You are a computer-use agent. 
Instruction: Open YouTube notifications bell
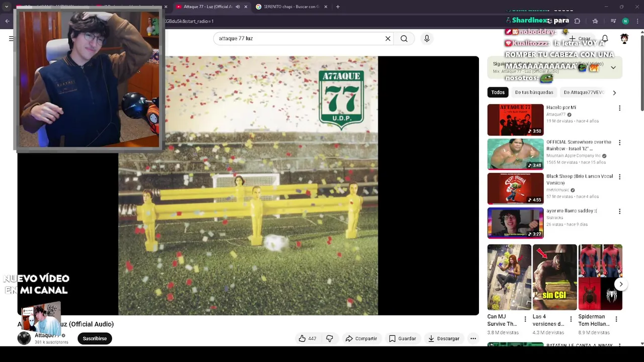click(x=605, y=39)
